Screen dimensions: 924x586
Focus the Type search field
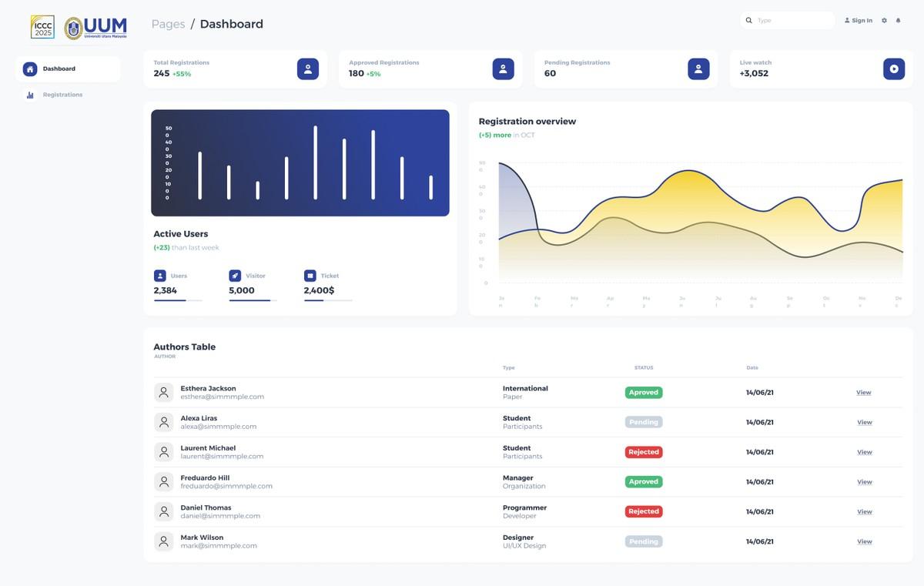788,20
